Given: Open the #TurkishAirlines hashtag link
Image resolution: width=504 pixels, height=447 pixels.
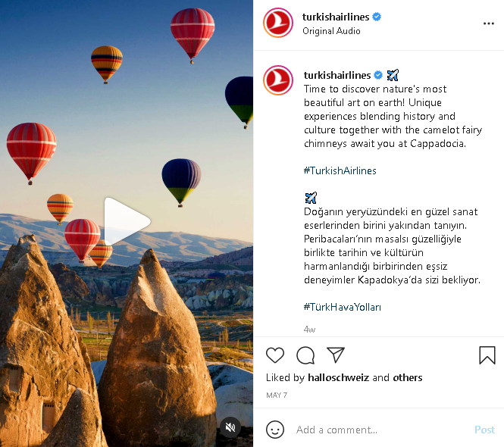Looking at the screenshot, I should pyautogui.click(x=340, y=170).
